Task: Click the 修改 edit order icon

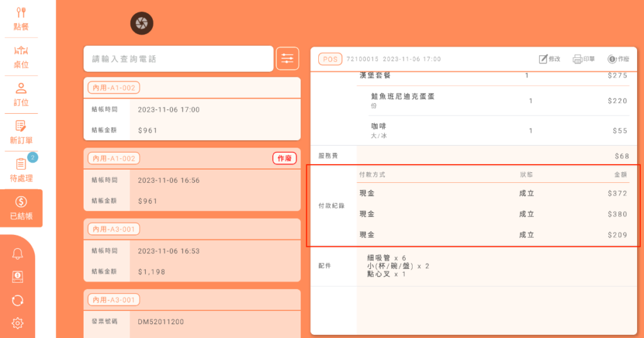Action: pos(549,59)
